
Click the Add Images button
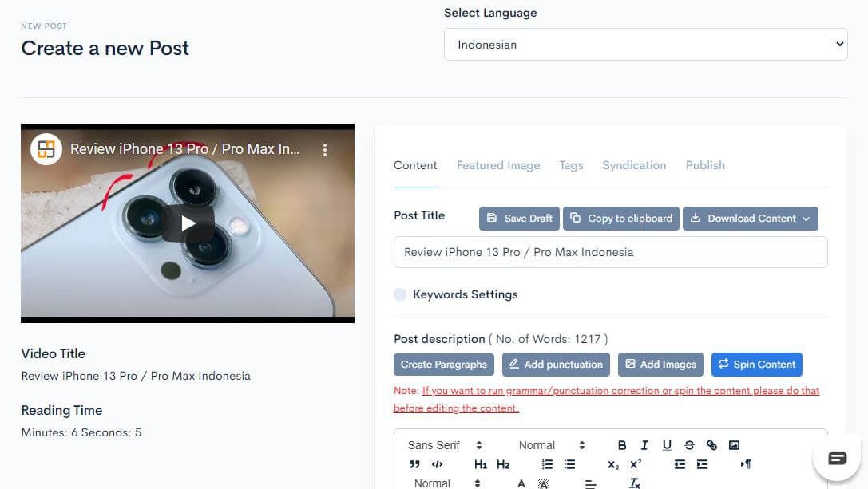(660, 365)
